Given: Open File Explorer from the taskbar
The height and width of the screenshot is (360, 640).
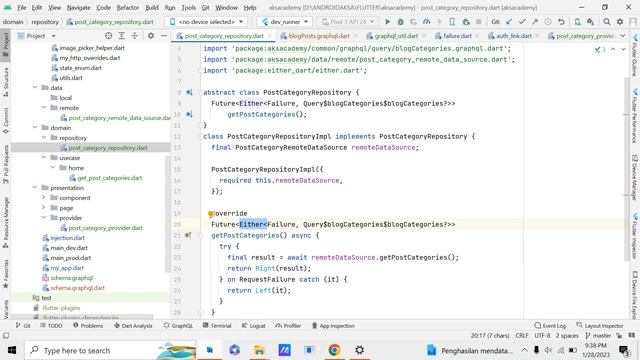Looking at the screenshot, I should click(259, 350).
